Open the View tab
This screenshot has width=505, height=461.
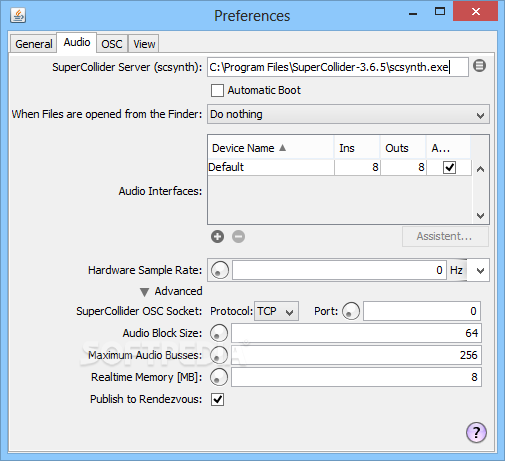144,44
